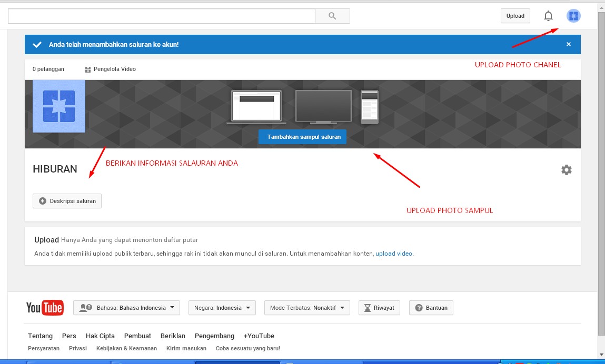Open channel settings gear icon

pyautogui.click(x=567, y=170)
